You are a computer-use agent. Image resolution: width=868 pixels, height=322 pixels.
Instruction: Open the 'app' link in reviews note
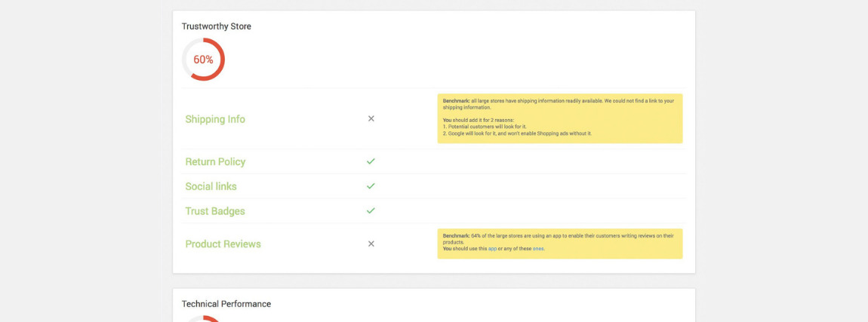(x=492, y=249)
